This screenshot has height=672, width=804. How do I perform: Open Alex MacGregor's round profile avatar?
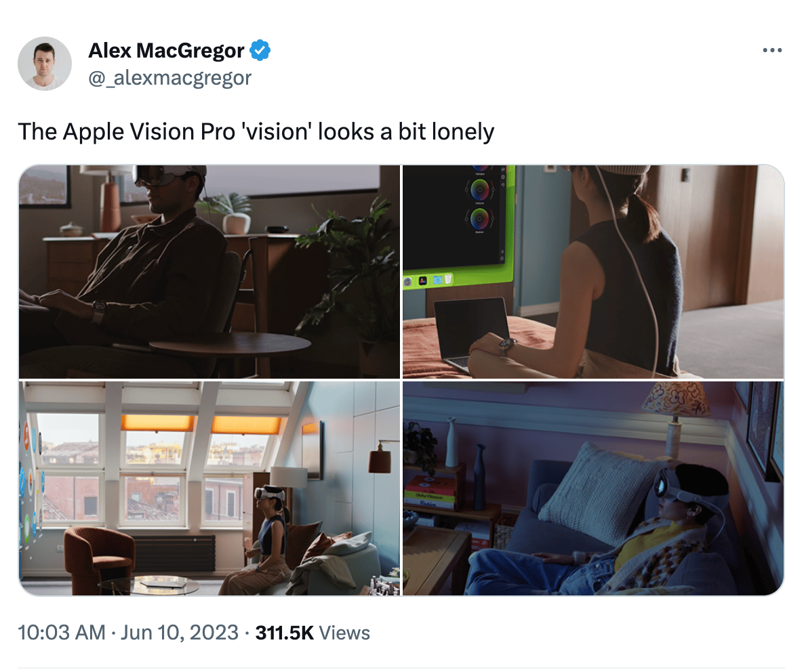tap(45, 64)
